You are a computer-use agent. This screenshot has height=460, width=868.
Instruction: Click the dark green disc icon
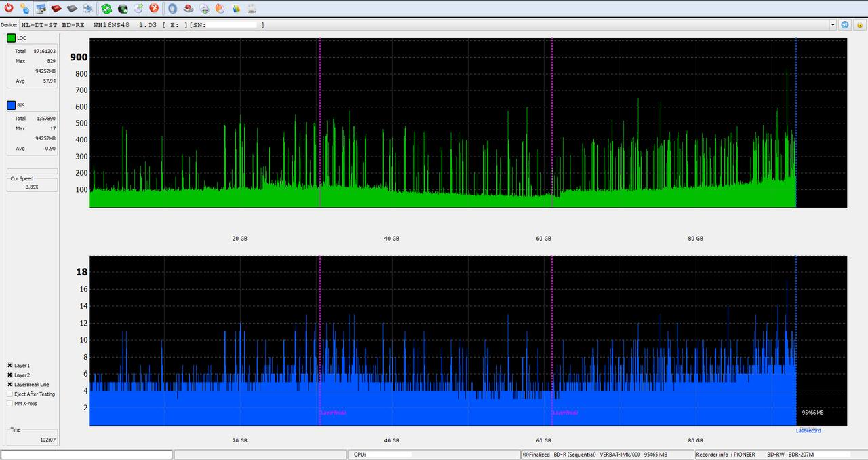pos(123,8)
